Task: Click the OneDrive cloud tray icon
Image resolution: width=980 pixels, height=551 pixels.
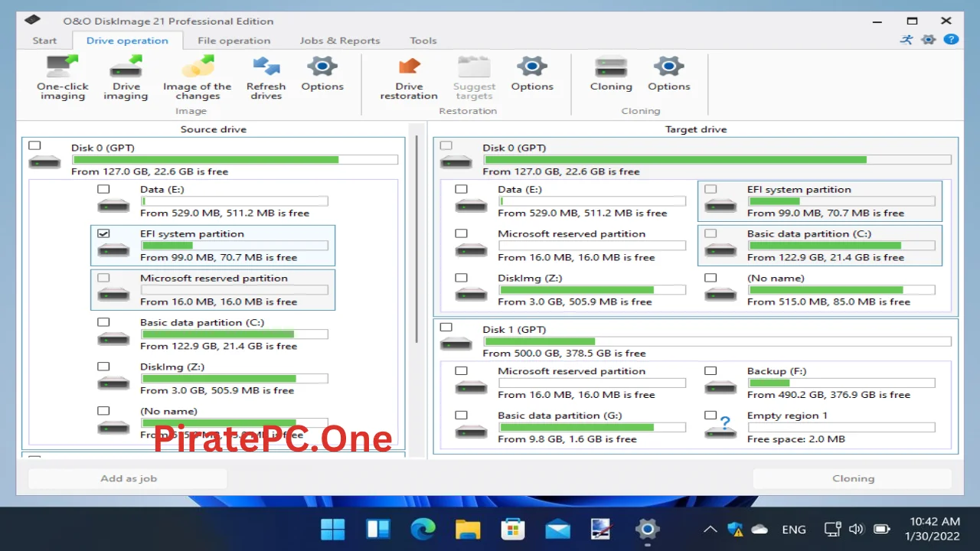Action: tap(759, 529)
